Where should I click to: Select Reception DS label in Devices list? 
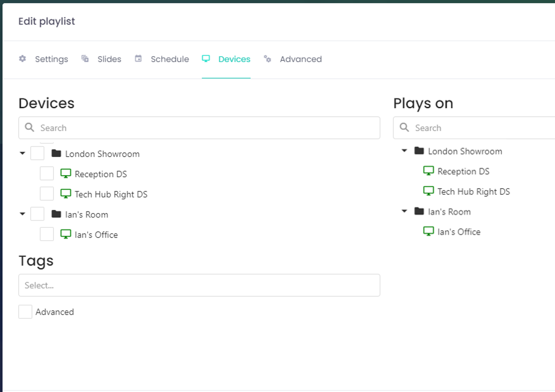tap(101, 174)
